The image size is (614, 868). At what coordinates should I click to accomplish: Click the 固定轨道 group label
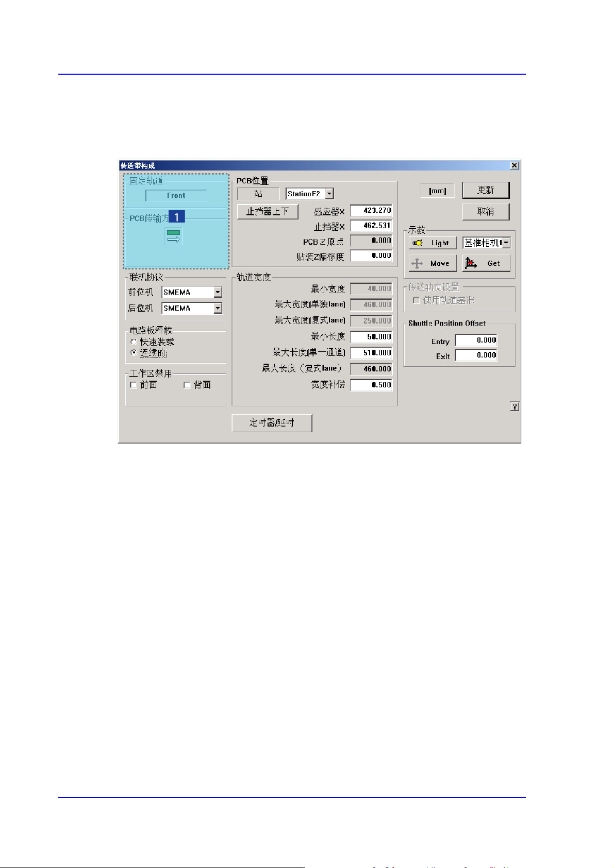point(146,181)
